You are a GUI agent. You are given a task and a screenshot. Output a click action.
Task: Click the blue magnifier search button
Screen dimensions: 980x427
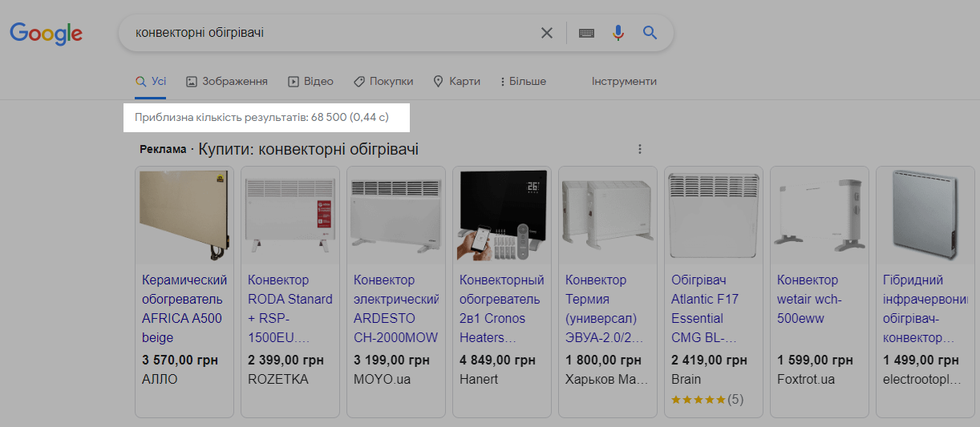650,33
